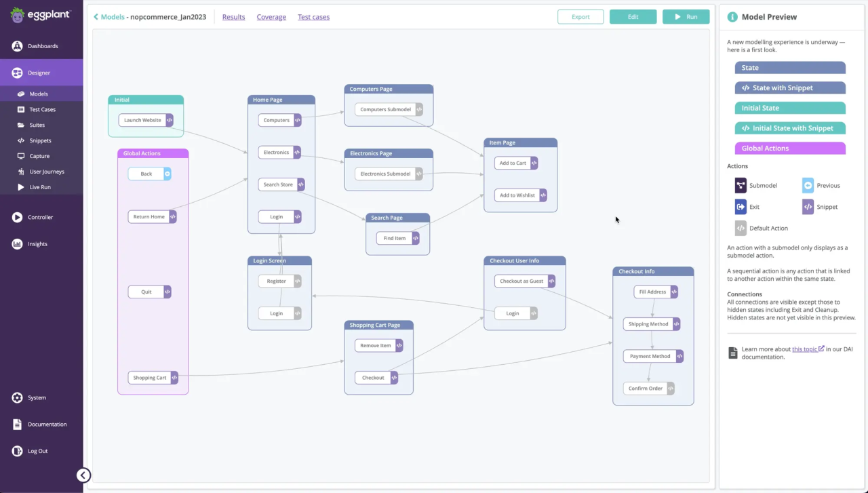Open Suites in the sidebar
Viewport: 868px width, 493px height.
tap(41, 125)
